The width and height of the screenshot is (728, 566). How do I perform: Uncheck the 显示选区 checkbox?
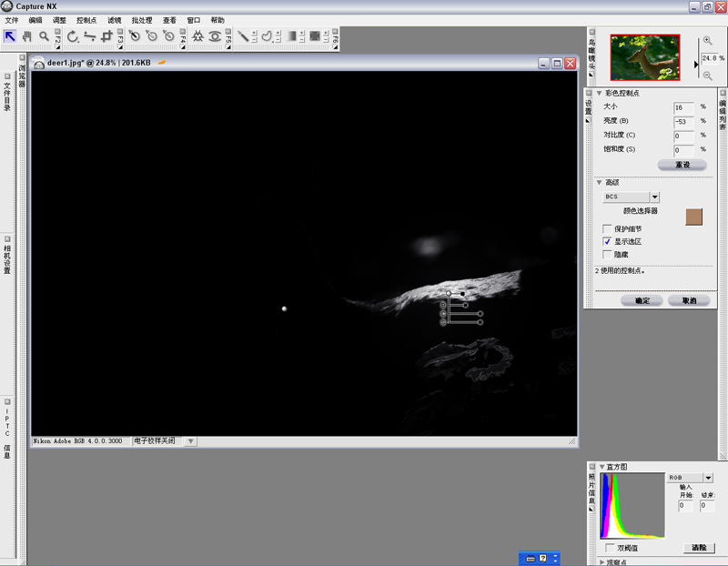[x=607, y=241]
